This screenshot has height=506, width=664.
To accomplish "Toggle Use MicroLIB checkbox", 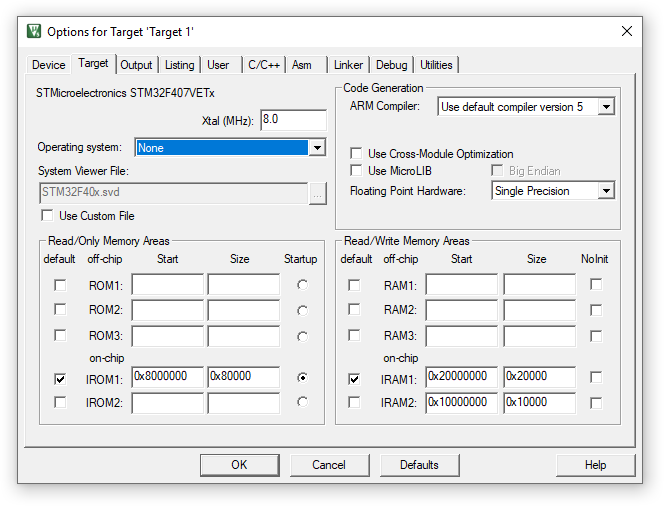I will tap(356, 171).
